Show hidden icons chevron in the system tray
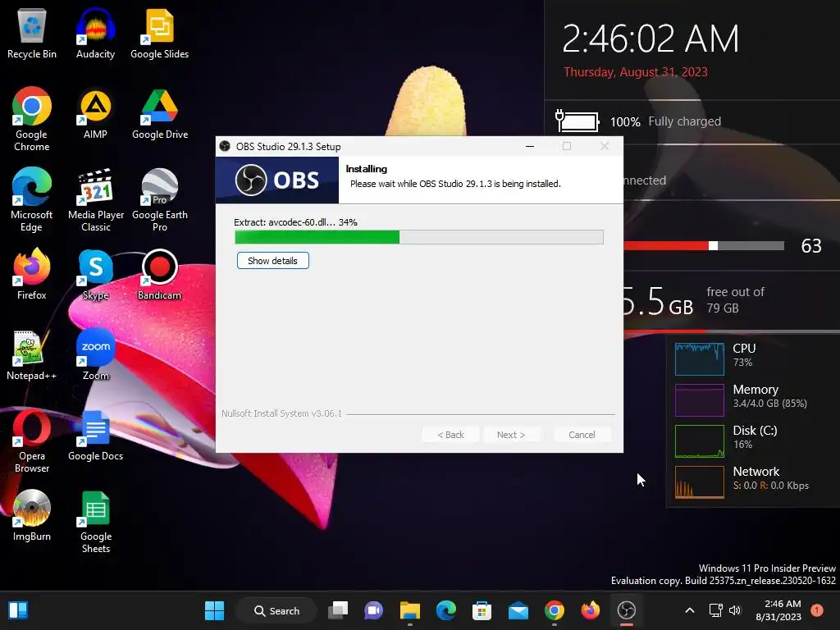This screenshot has height=630, width=840. coord(690,610)
